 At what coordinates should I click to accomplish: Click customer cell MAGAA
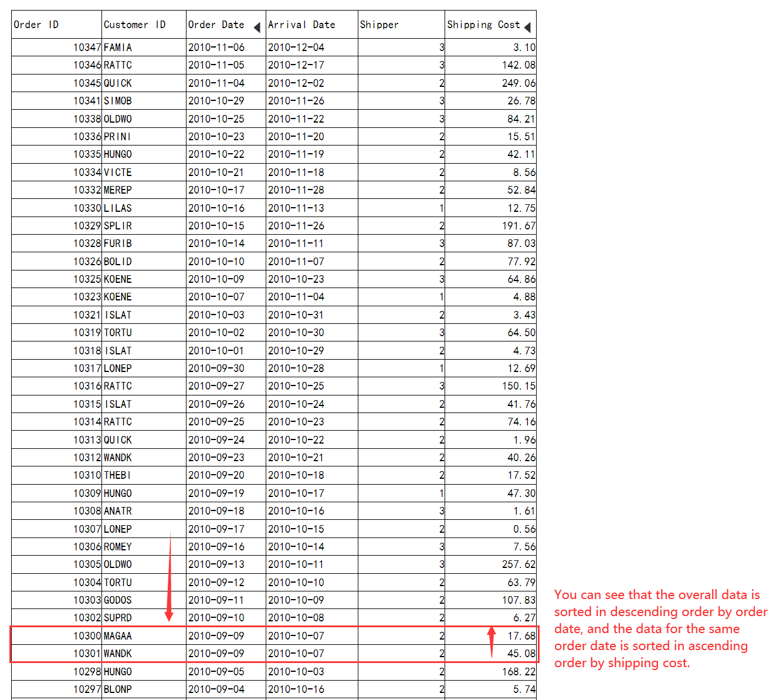(144, 636)
